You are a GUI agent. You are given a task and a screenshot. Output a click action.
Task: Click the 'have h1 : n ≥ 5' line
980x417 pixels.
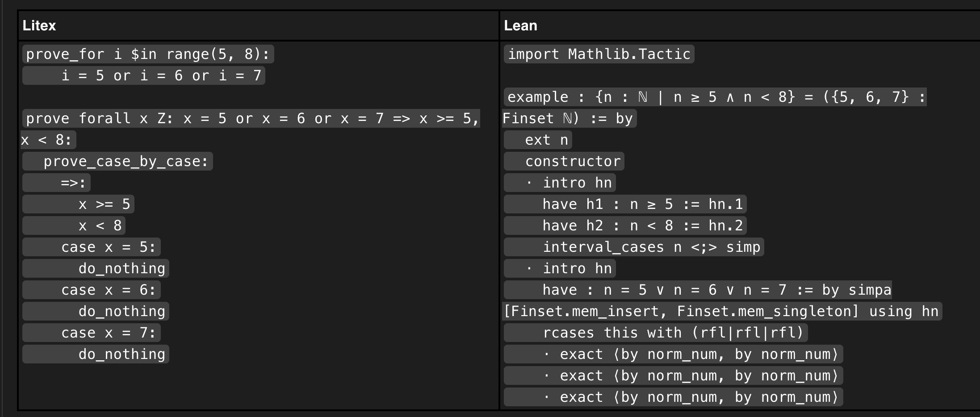(x=642, y=204)
